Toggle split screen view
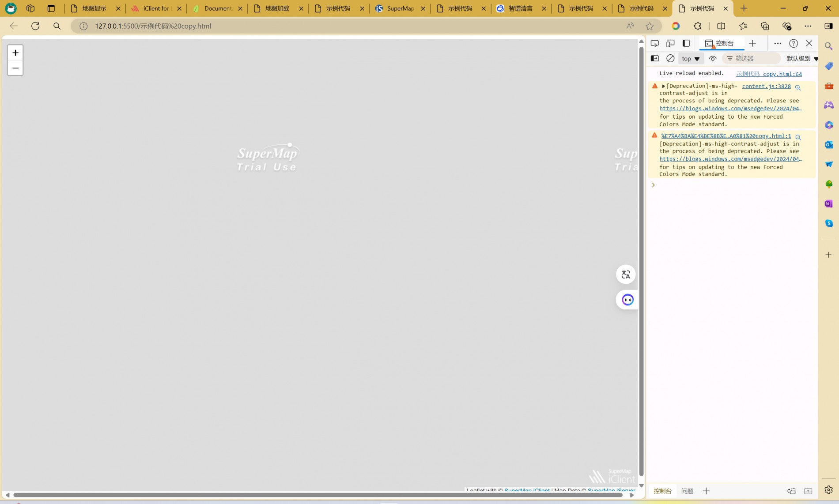Image resolution: width=839 pixels, height=504 pixels. [721, 26]
